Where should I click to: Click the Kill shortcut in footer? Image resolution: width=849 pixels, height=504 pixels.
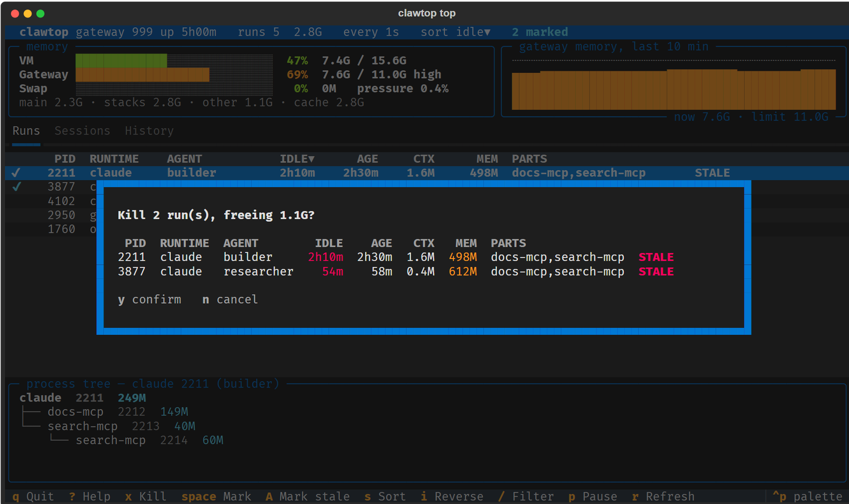point(145,496)
